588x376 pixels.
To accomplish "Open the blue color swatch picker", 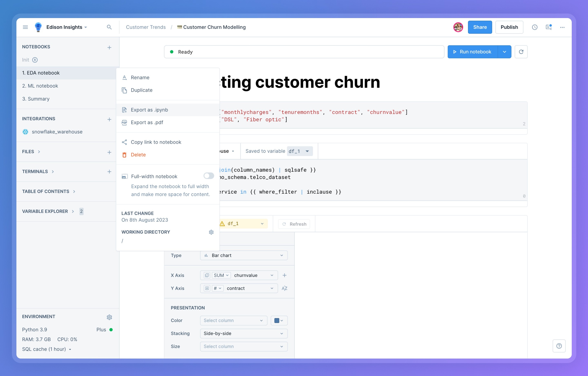I will click(x=279, y=321).
